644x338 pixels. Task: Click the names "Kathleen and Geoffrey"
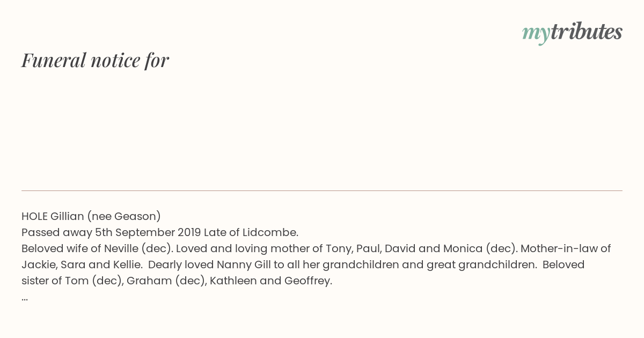click(x=270, y=281)
